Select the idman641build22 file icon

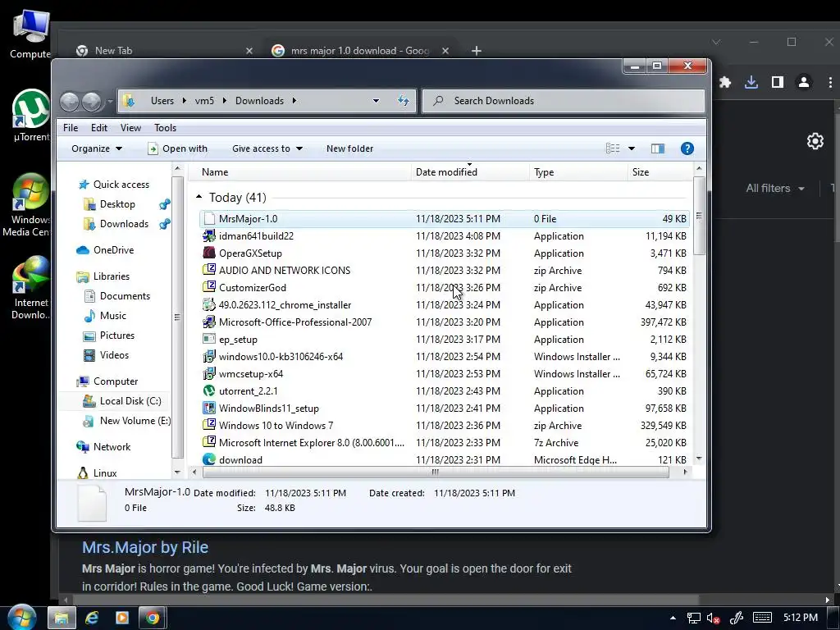209,235
